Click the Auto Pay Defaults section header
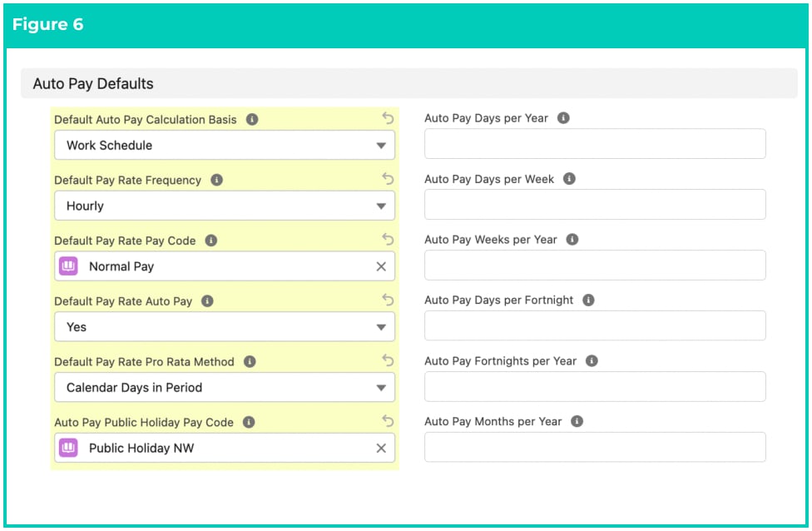 (x=409, y=83)
